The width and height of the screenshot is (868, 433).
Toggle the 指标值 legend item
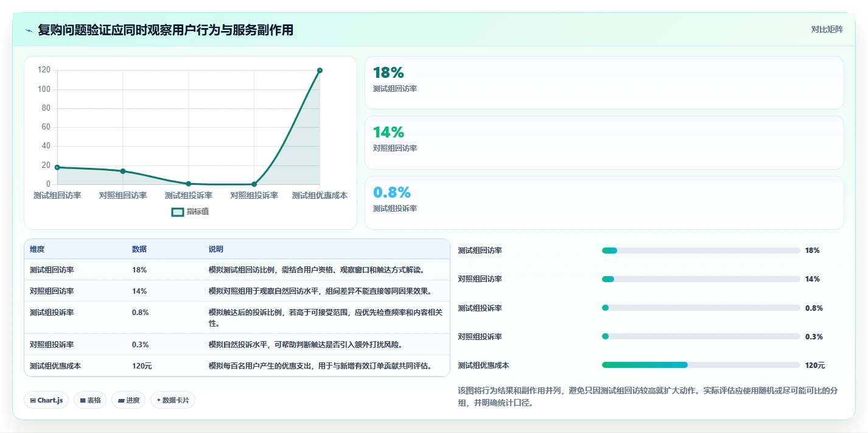pos(191,212)
